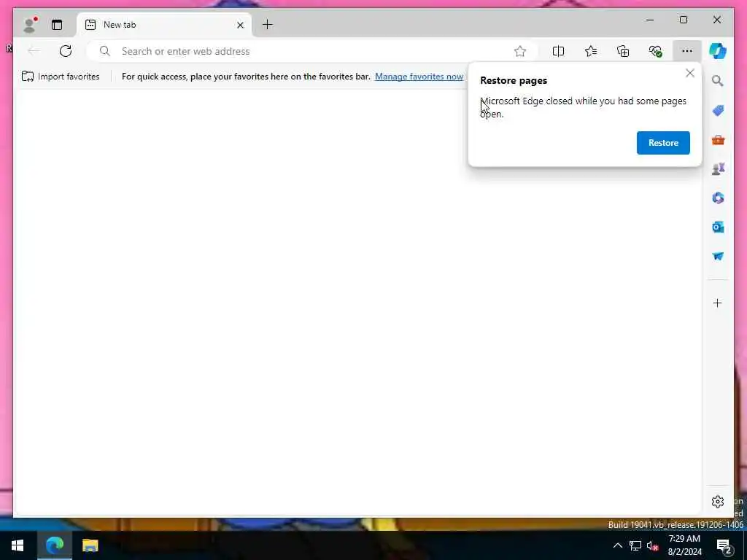The width and height of the screenshot is (747, 560).
Task: Open the taskbar clock showing 7:29 AM
Action: click(684, 545)
